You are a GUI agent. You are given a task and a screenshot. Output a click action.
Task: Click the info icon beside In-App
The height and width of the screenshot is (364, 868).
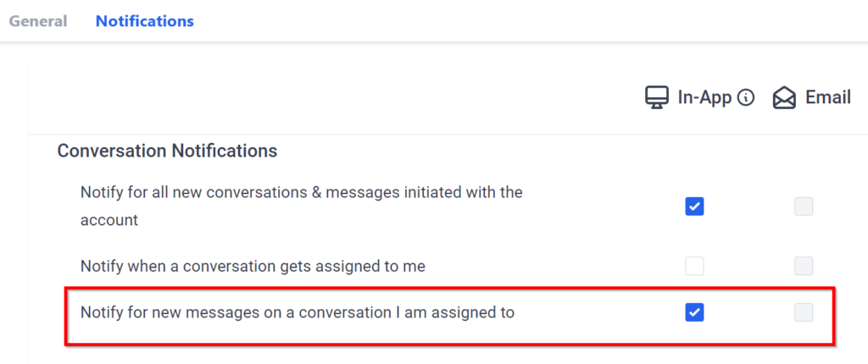click(x=746, y=98)
